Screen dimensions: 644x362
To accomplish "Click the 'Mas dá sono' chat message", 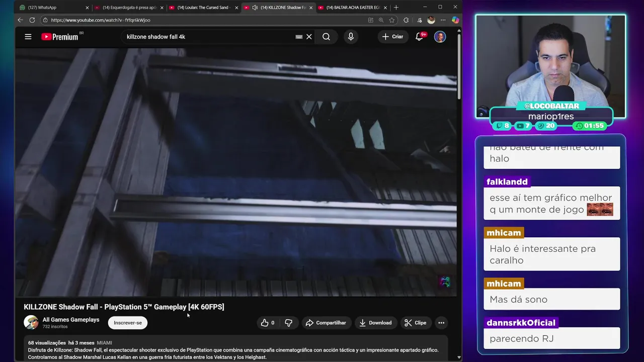I will click(x=551, y=300).
